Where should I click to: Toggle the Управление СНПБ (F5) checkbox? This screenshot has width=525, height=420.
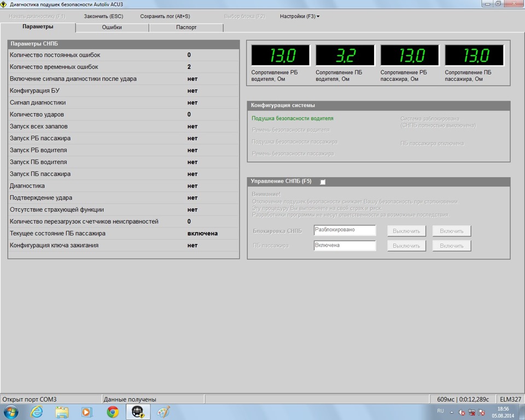coord(323,182)
